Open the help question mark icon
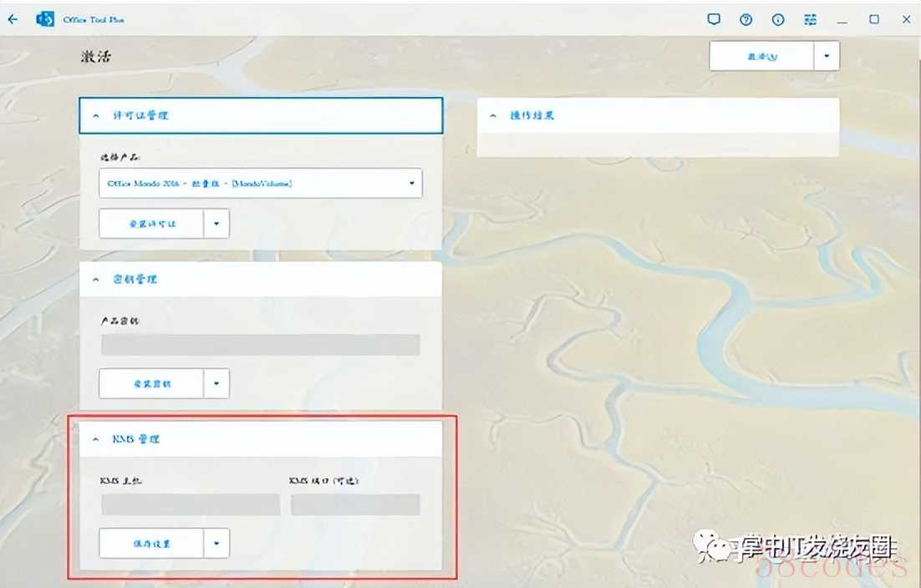Viewport: 921px width, 588px height. click(x=745, y=19)
